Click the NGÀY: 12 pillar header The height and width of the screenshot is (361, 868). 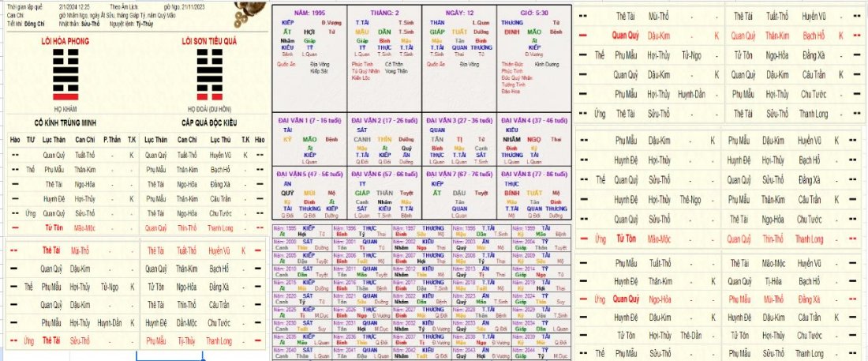point(459,15)
